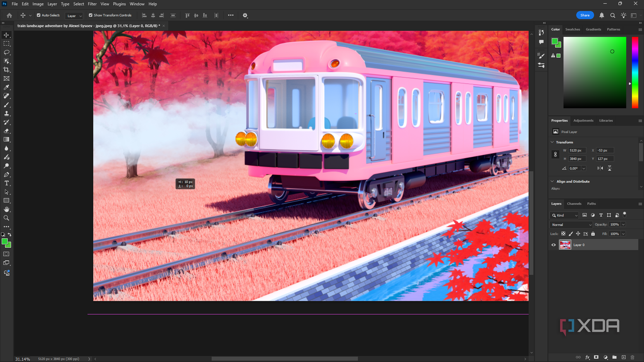Viewport: 644px width, 362px height.
Task: Open the notifications bell
Action: 602,16
